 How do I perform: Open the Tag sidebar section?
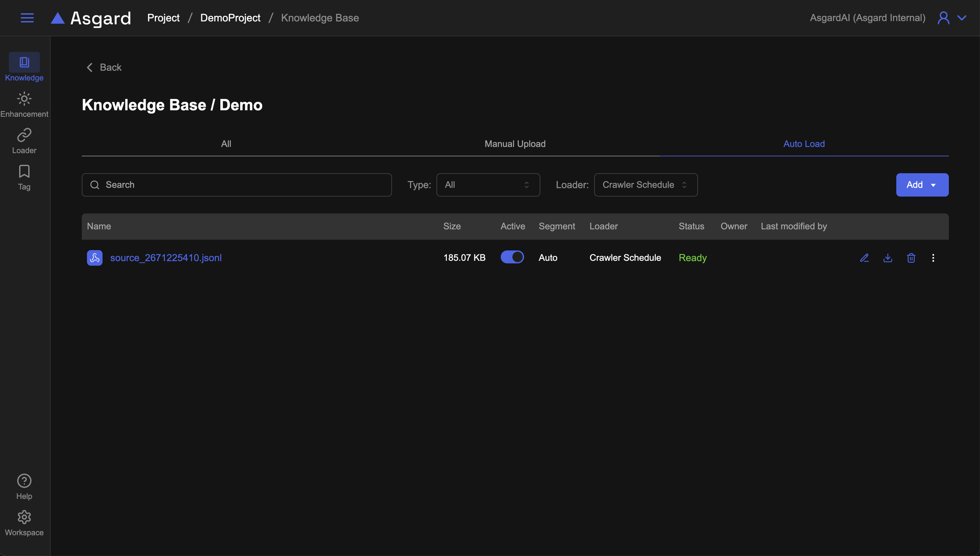(24, 177)
